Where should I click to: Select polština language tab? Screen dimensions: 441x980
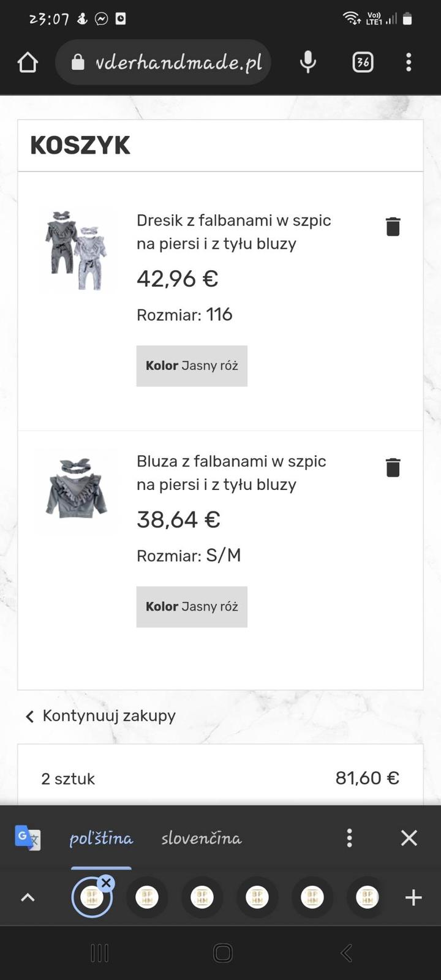coord(101,838)
